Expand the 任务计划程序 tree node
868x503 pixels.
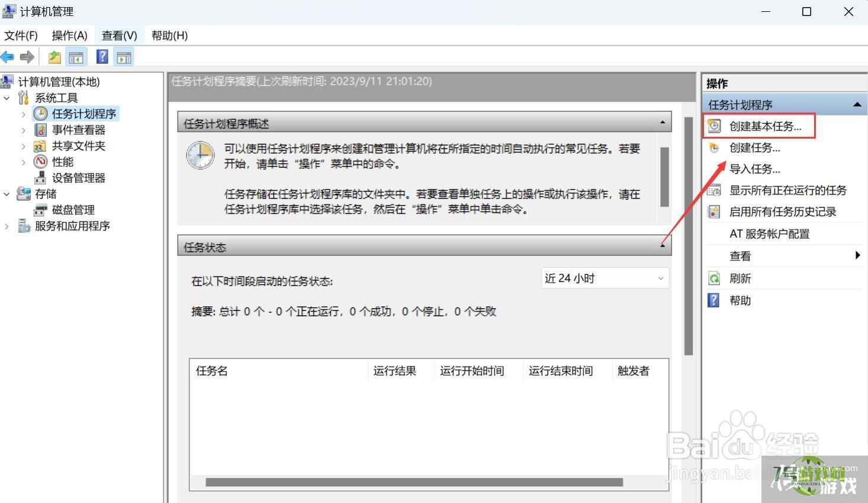pos(24,114)
